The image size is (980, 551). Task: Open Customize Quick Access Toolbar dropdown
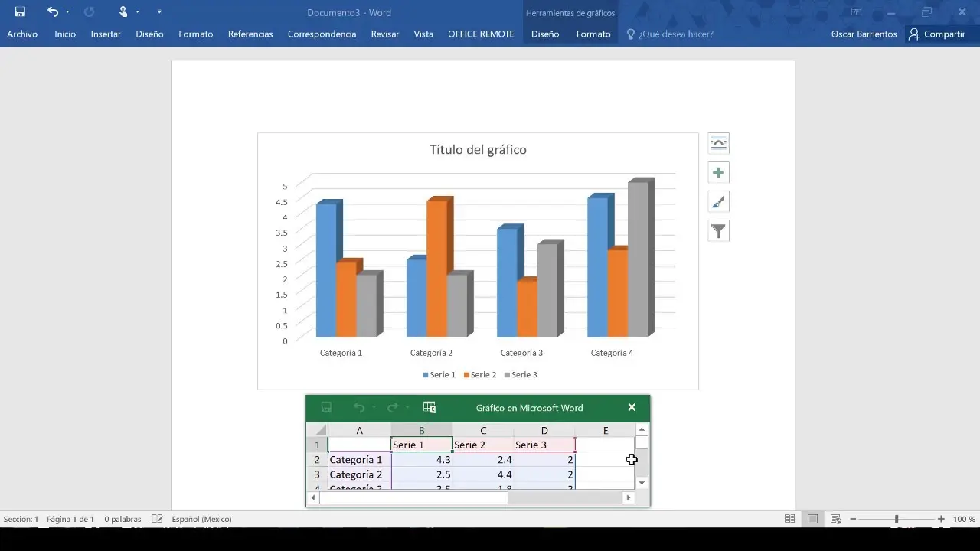pos(159,12)
